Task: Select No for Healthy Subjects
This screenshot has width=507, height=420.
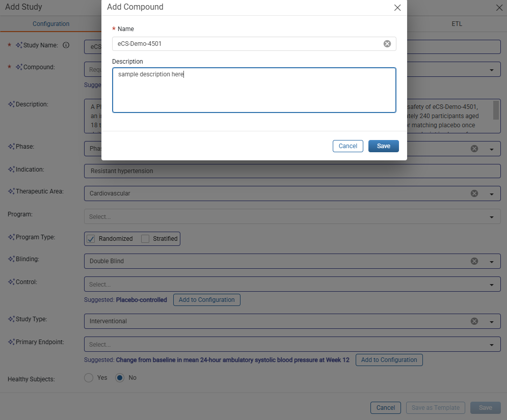Action: [120, 378]
